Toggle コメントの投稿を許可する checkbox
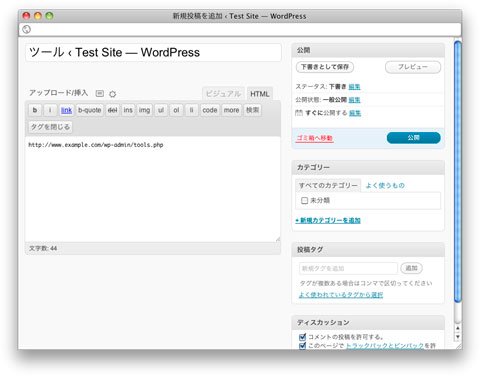Image resolution: width=480 pixels, height=376 pixels. pos(302,337)
